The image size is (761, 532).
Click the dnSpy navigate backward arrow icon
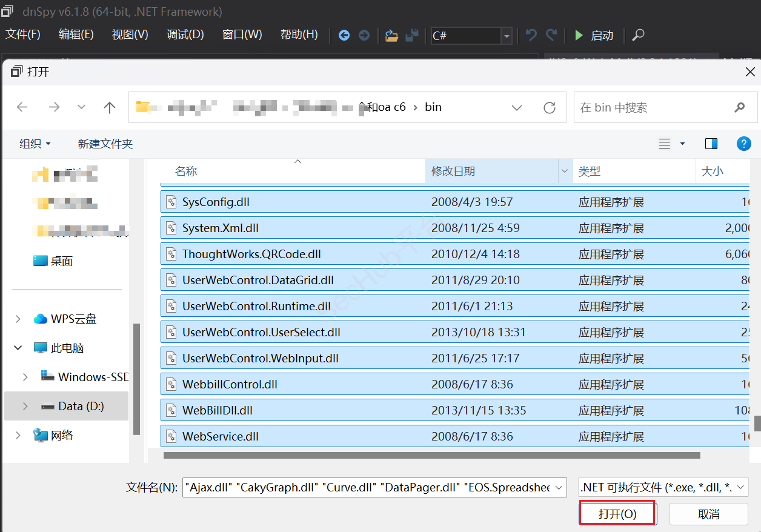[344, 35]
